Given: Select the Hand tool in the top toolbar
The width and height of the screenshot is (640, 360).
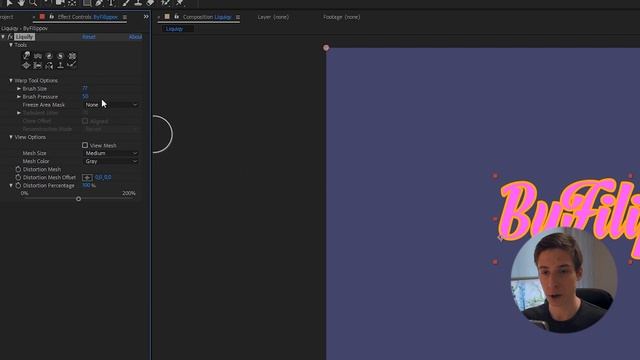Looking at the screenshot, I should [x=21, y=3].
